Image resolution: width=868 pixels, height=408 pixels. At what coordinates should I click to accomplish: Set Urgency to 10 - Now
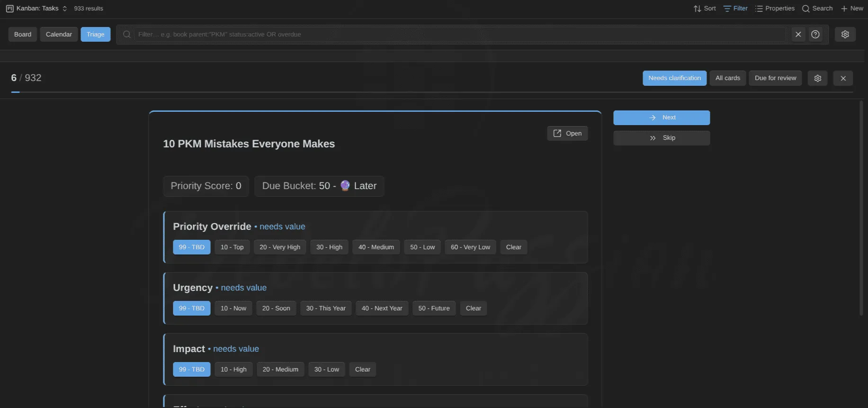(233, 308)
